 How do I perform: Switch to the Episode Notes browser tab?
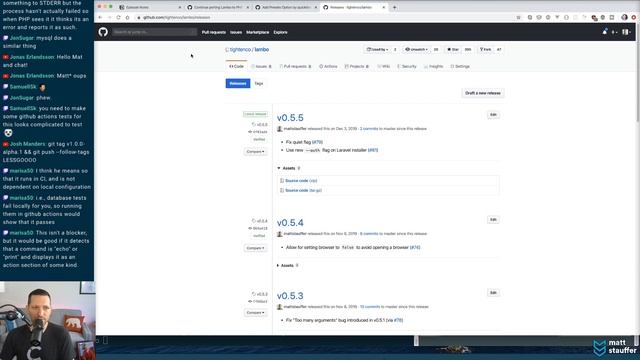[x=149, y=7]
